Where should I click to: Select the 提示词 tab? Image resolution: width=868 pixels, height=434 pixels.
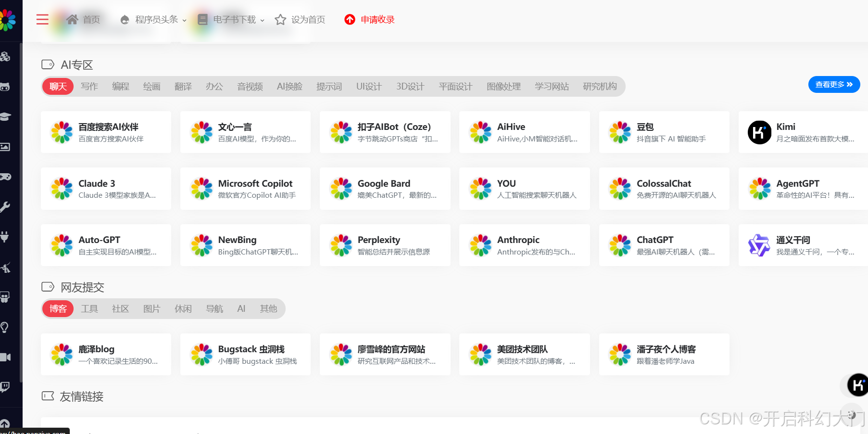329,86
